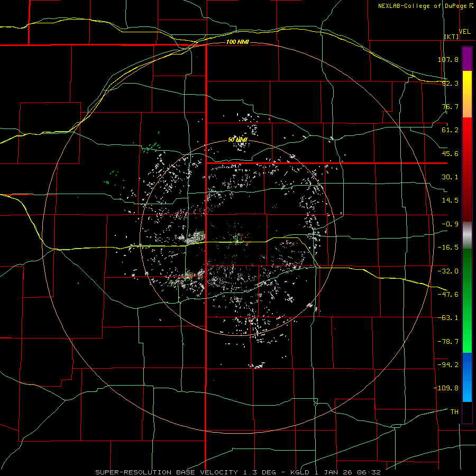Select the -78.7 legend value
The height and width of the screenshot is (476, 476).
click(x=448, y=342)
